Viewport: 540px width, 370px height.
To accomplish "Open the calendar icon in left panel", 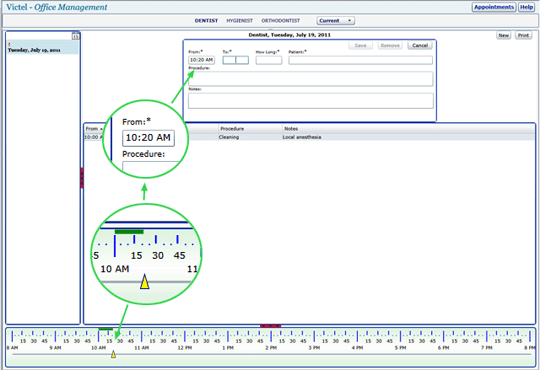I will click(x=76, y=36).
